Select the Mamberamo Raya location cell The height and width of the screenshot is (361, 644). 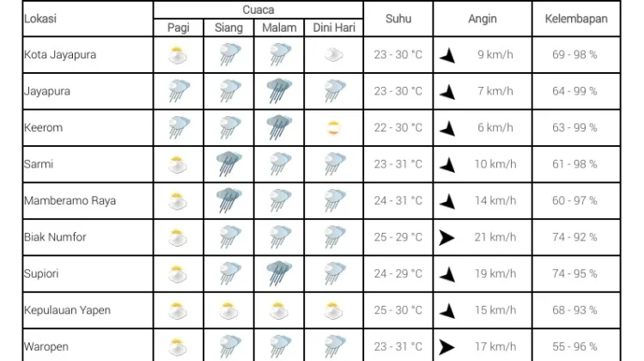click(x=88, y=200)
